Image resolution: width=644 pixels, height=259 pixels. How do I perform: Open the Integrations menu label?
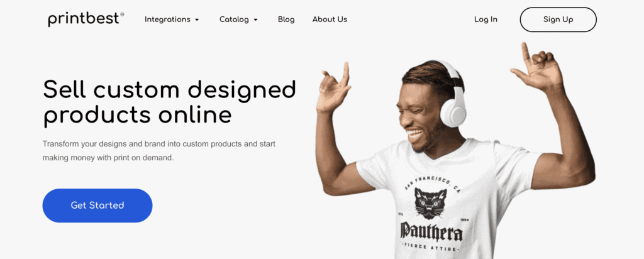coord(167,19)
